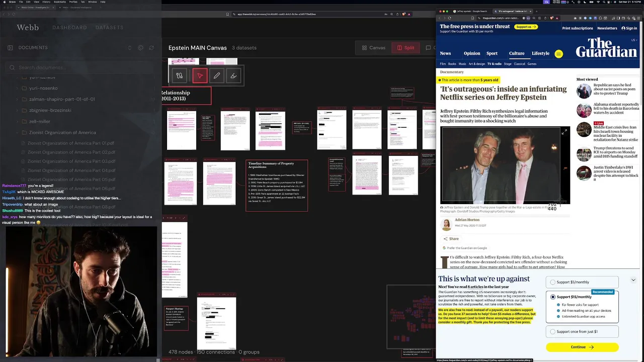Refresh the Documents list
Viewport: 644px width, 362px height.
tap(151, 48)
